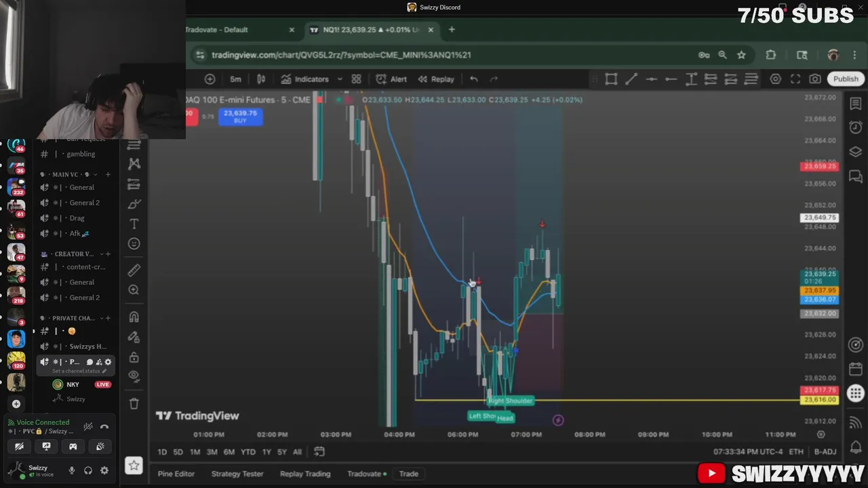Undo last chart action
This screenshot has width=868, height=488.
[474, 79]
